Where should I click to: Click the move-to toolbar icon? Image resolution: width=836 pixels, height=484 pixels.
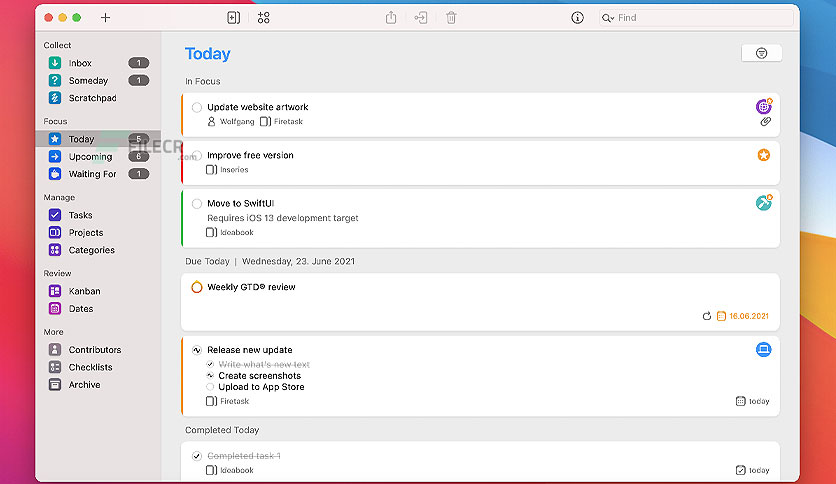point(421,18)
